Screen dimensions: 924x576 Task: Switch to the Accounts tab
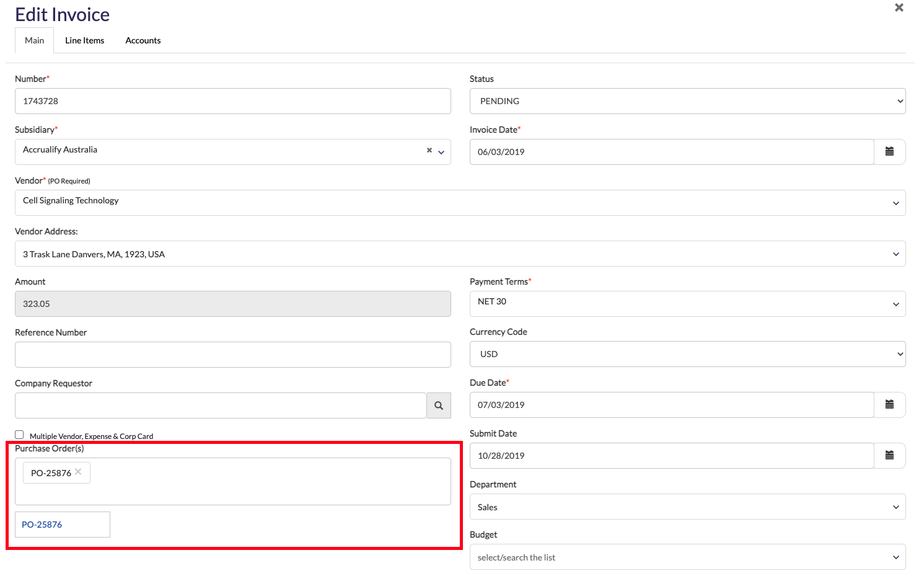point(143,40)
